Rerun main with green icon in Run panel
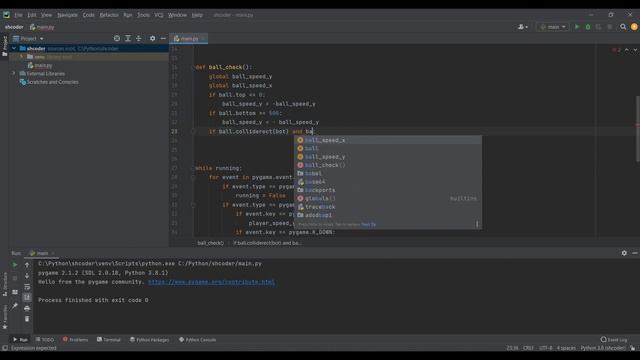Image resolution: width=640 pixels, height=360 pixels. click(15, 265)
